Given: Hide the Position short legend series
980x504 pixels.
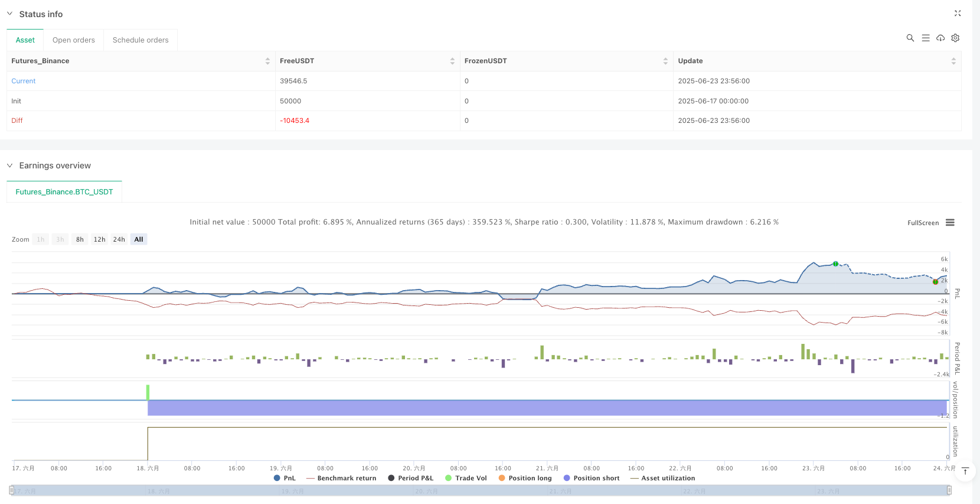Looking at the screenshot, I should pos(592,478).
